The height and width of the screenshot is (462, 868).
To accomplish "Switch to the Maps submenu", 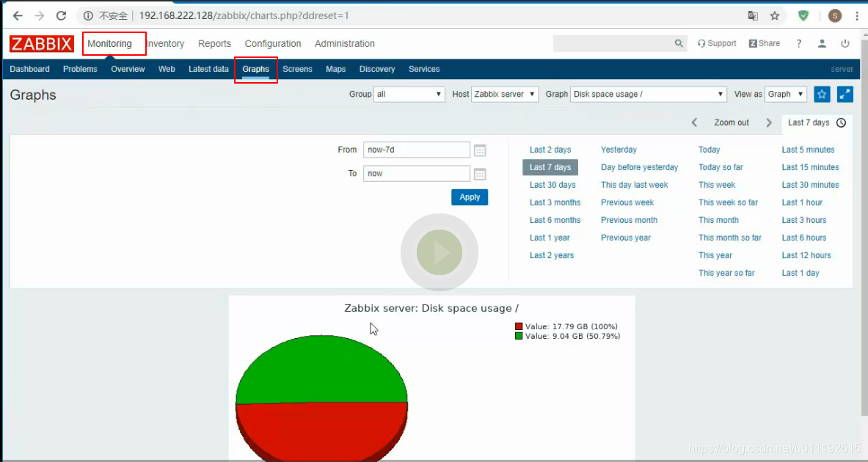I will tap(335, 69).
